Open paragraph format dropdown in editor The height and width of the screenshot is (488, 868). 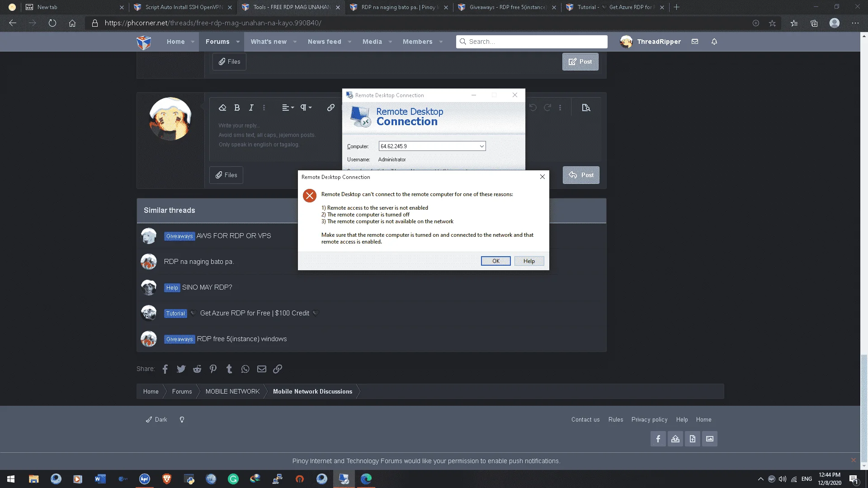306,108
